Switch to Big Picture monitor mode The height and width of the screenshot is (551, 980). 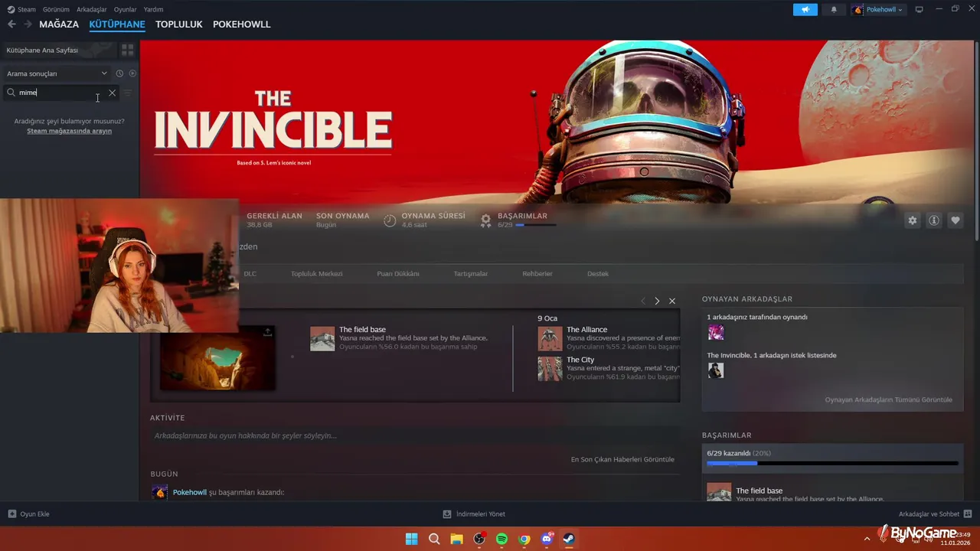tap(919, 9)
